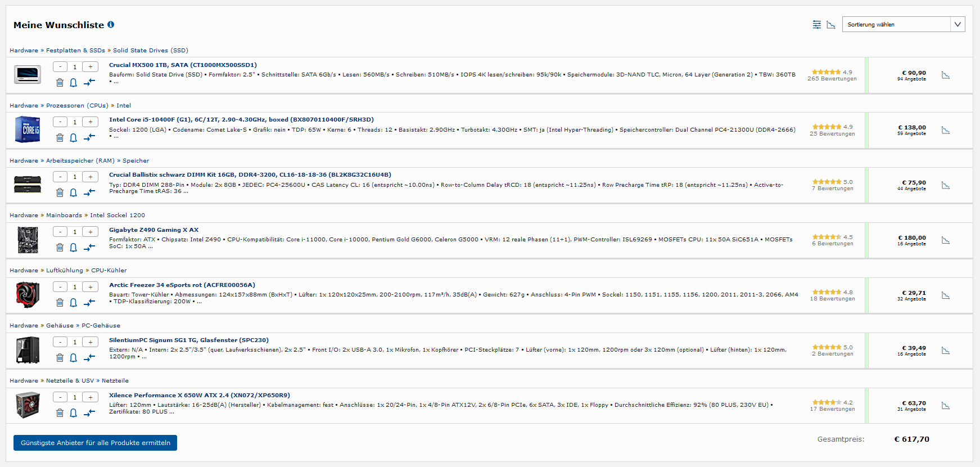Click Günstigste Anbieter für alle Produkte ermitteln
This screenshot has width=980, height=467.
96,443
